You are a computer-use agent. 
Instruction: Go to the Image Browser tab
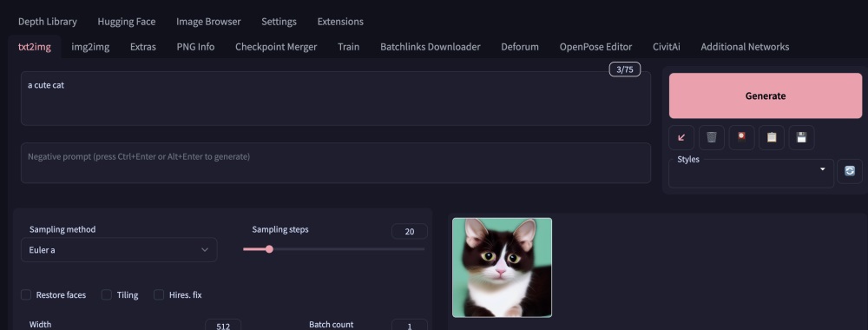(x=208, y=22)
